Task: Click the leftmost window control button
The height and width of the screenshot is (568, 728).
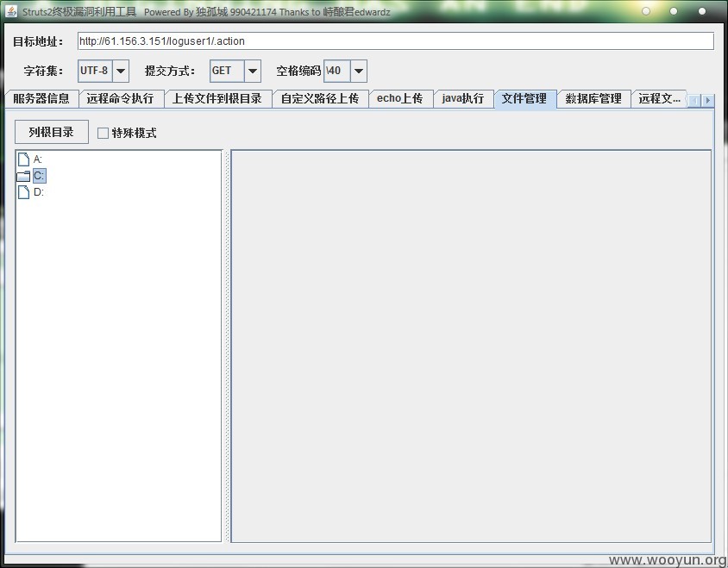Action: [x=646, y=11]
